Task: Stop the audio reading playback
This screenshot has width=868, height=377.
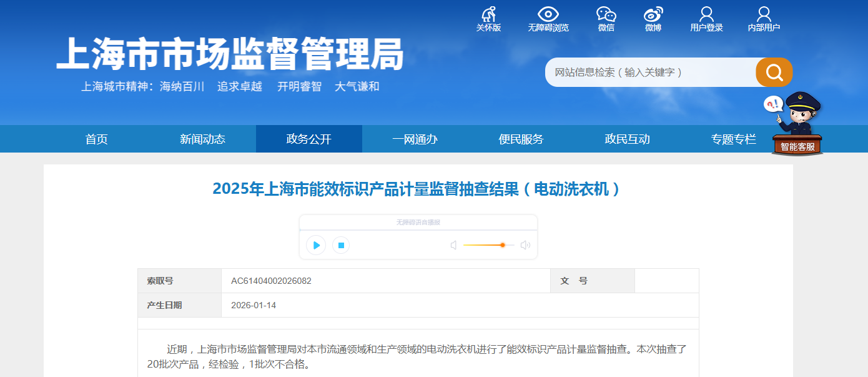Action: pos(341,245)
